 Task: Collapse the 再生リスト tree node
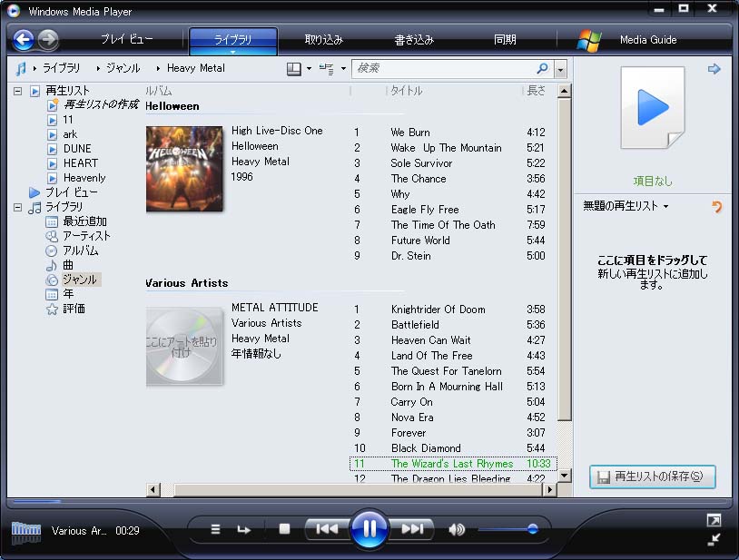click(x=18, y=91)
